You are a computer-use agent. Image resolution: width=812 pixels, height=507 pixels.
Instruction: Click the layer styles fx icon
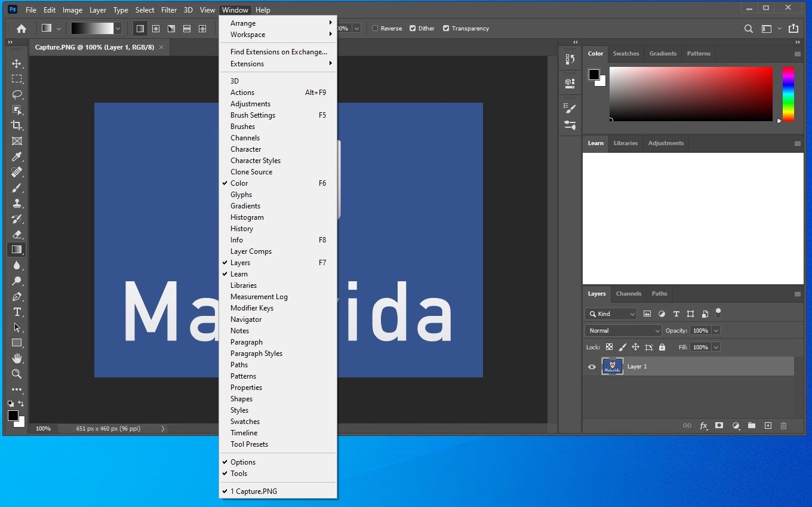click(704, 426)
